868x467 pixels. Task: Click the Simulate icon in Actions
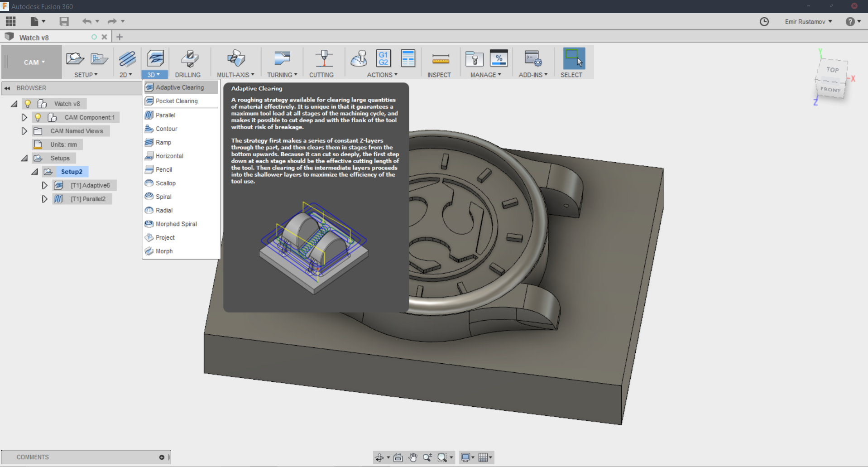359,58
